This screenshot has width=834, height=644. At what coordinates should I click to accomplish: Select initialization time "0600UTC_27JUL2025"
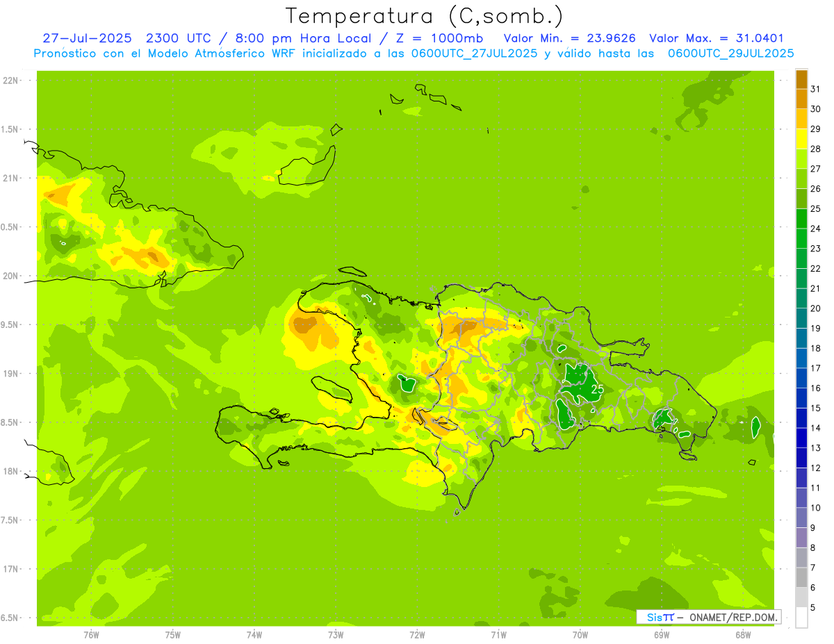475,53
